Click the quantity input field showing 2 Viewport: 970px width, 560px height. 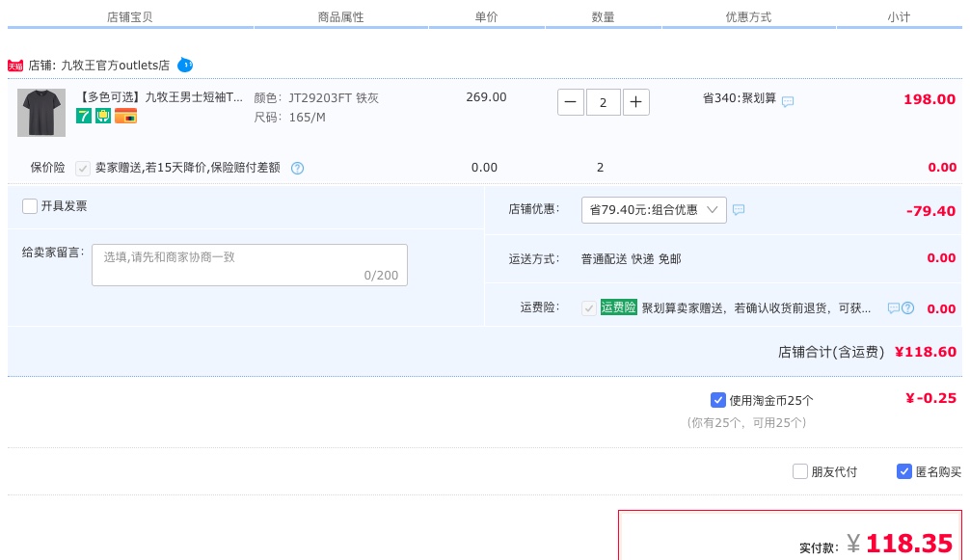(604, 102)
